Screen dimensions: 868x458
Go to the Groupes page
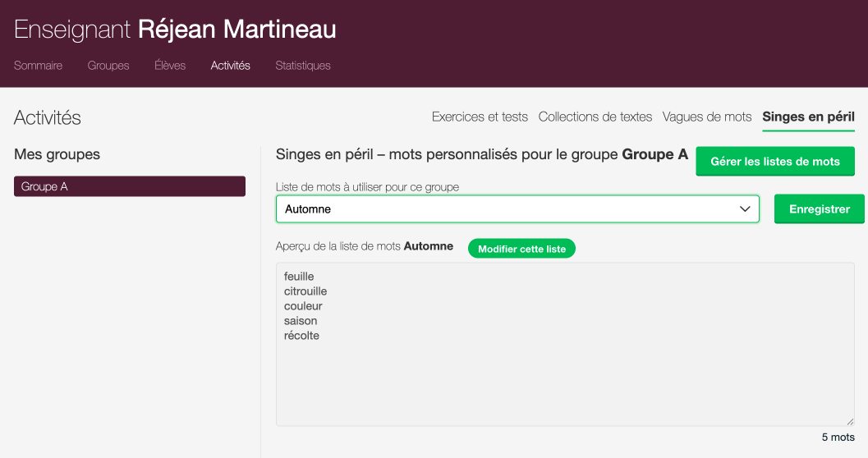[x=108, y=66]
